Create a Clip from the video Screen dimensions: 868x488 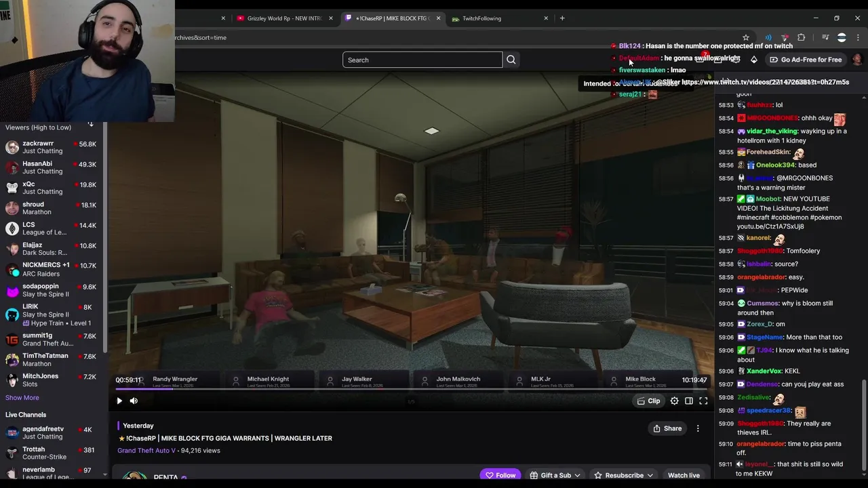[648, 401]
